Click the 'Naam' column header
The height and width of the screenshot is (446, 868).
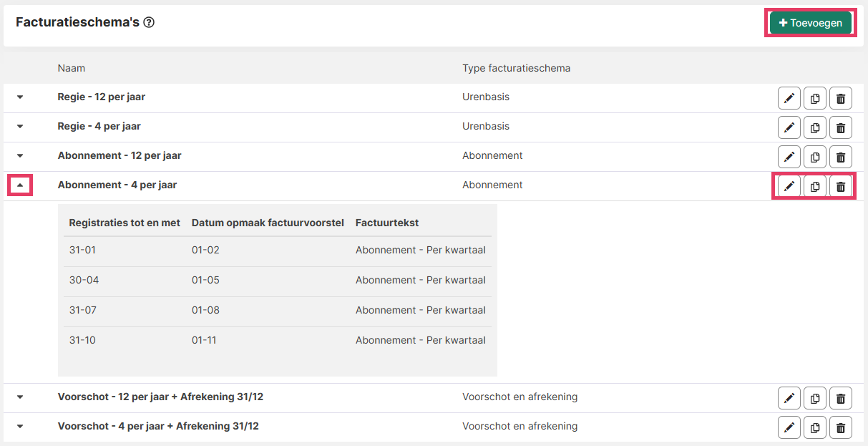(x=72, y=68)
